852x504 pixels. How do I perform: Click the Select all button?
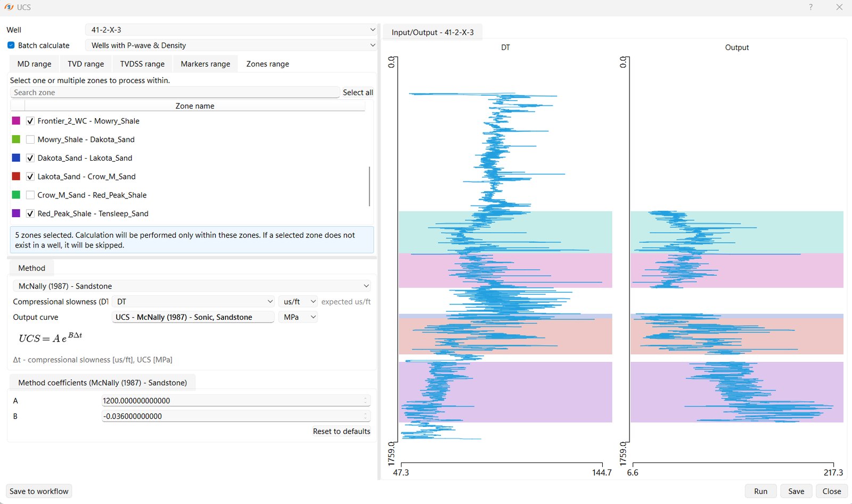[x=358, y=92]
